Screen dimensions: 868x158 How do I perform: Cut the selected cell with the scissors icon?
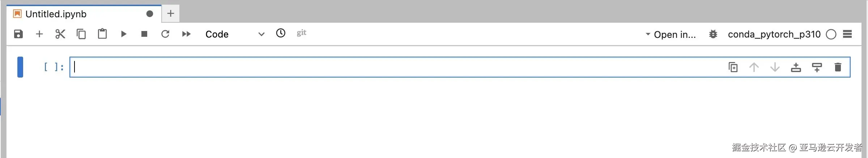coord(60,34)
